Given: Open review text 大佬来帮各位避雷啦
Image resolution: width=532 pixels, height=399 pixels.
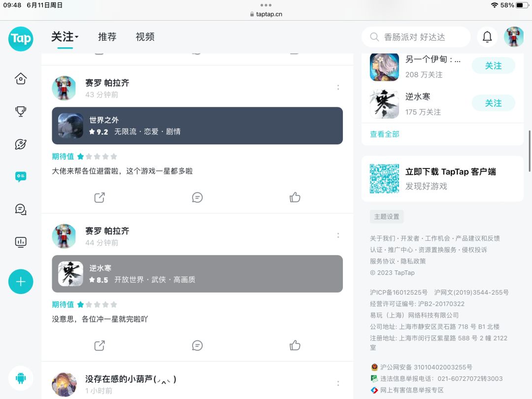Looking at the screenshot, I should (x=122, y=171).
